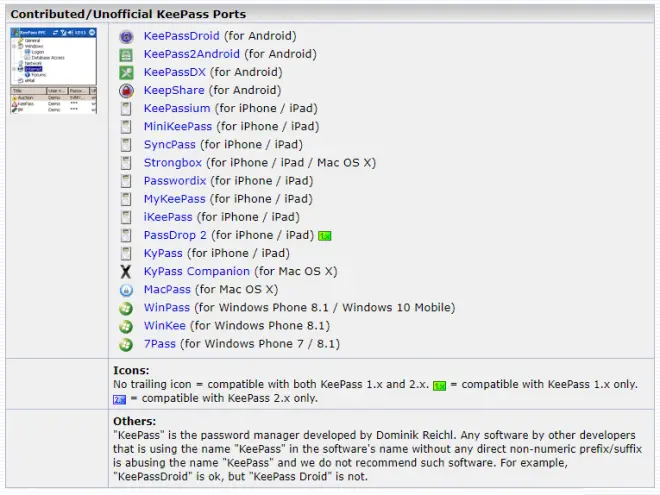Click the Windows icon beside 7Pass

click(126, 344)
